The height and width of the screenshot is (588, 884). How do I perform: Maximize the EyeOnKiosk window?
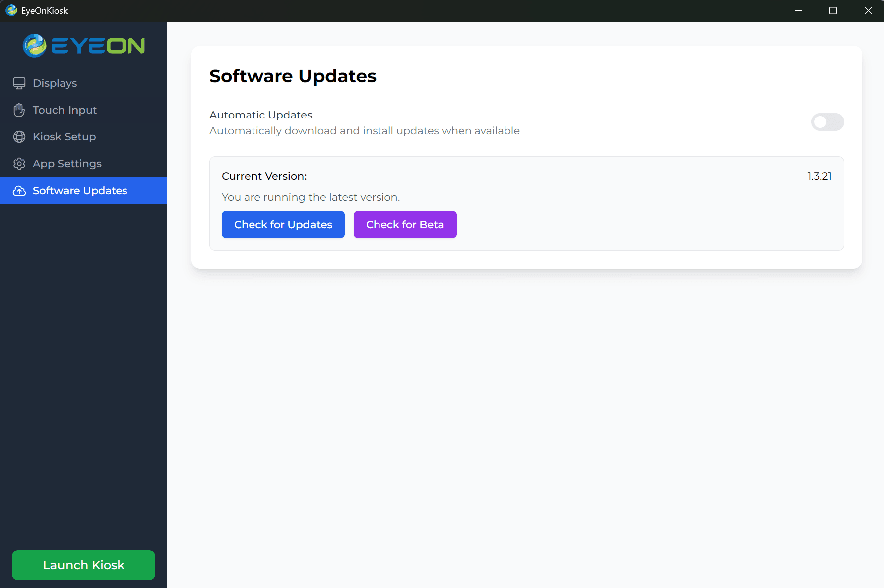click(833, 10)
